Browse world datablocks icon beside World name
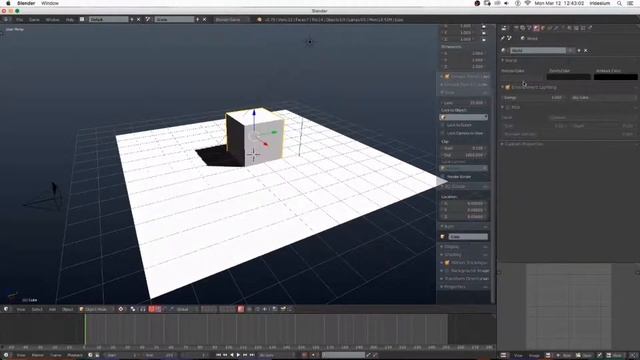This screenshot has width=640, height=360. click(x=504, y=50)
